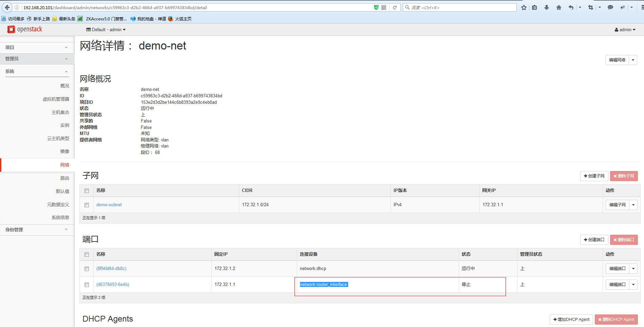Open the downloads arrow icon
The image size is (644, 327).
point(547,7)
